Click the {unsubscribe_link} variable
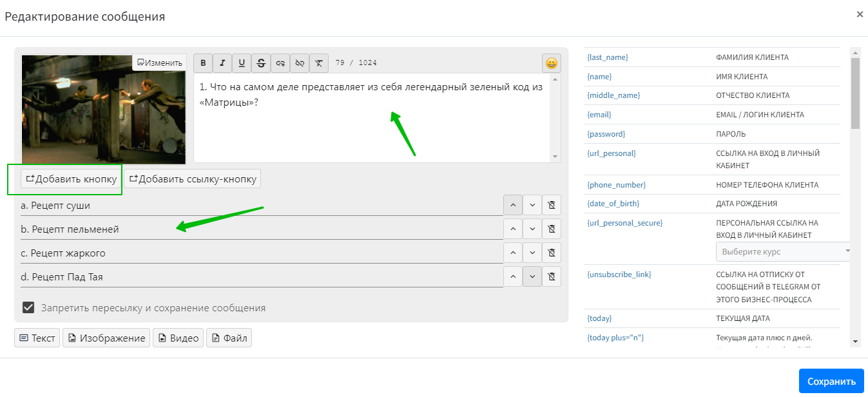Viewport: 868px width, 397px height. [x=619, y=275]
